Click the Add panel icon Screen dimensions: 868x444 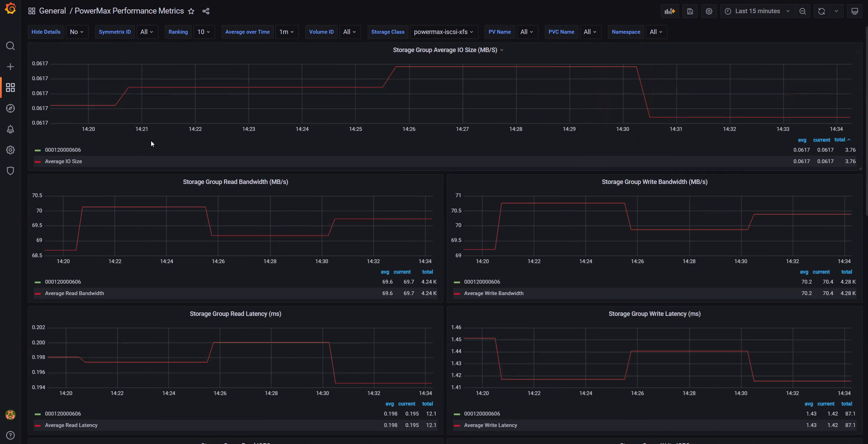pyautogui.click(x=670, y=11)
